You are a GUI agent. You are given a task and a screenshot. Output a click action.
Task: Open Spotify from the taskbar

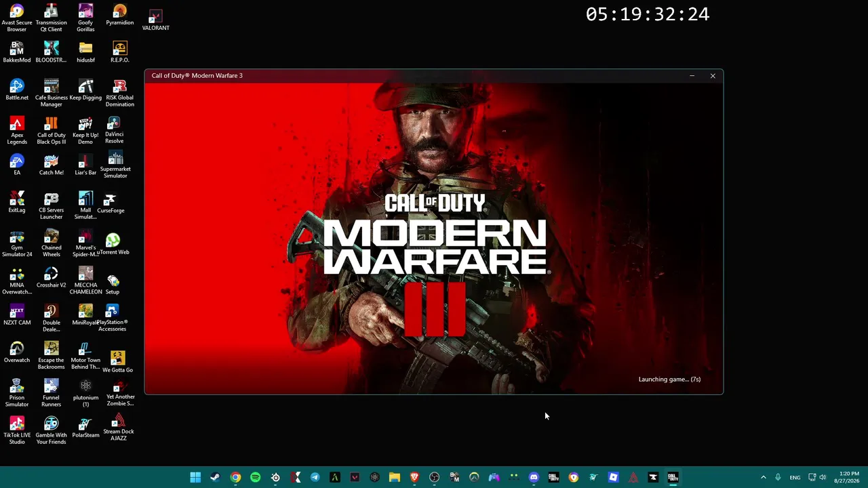point(255,477)
